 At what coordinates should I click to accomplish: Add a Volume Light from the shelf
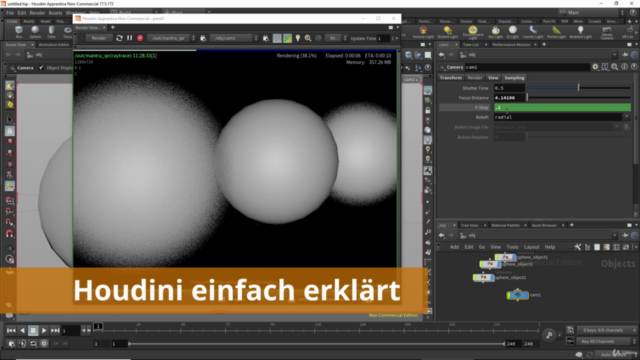(423, 32)
